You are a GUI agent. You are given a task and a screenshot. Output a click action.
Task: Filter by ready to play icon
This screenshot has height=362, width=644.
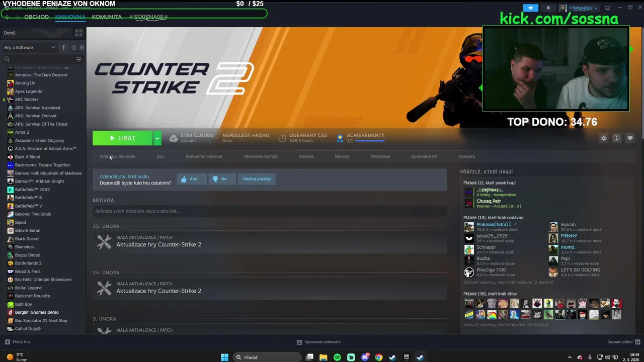click(82, 47)
